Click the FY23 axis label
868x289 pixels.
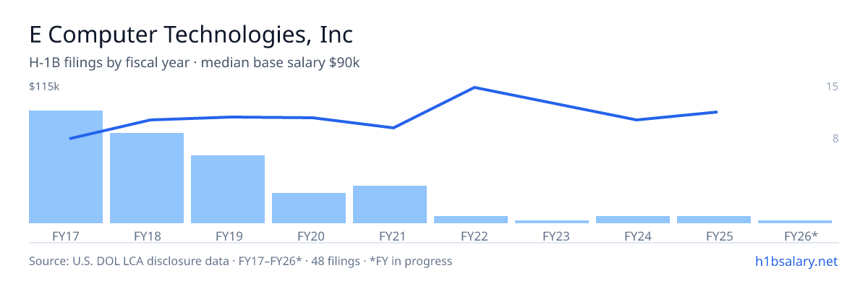point(552,236)
